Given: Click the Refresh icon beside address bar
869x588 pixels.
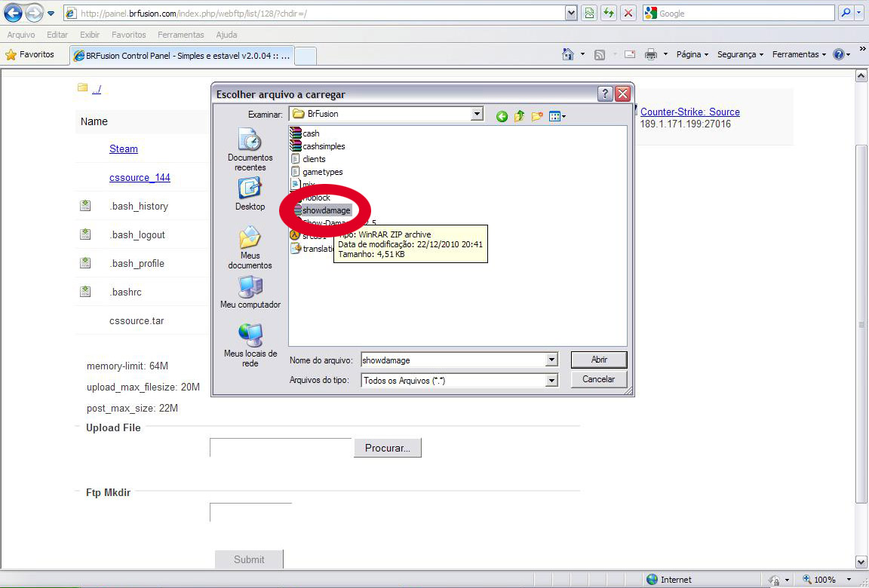Looking at the screenshot, I should (608, 13).
